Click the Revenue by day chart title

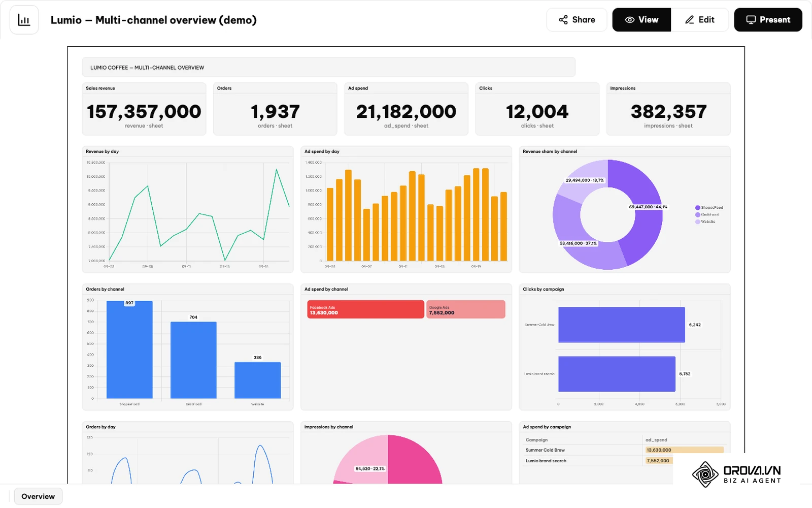[x=102, y=151]
